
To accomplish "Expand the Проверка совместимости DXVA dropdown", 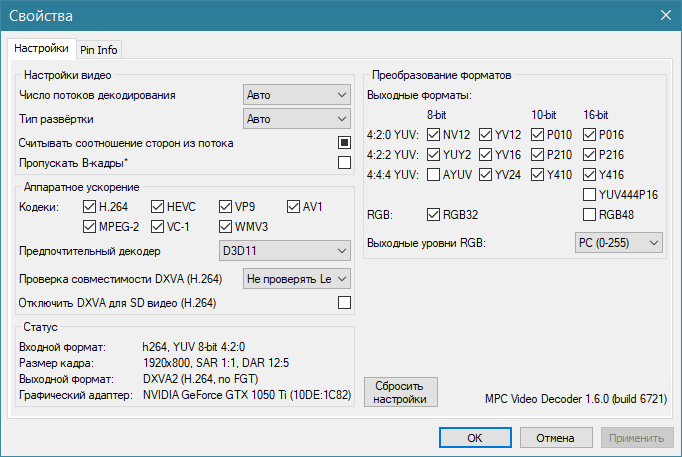I will pos(297,277).
